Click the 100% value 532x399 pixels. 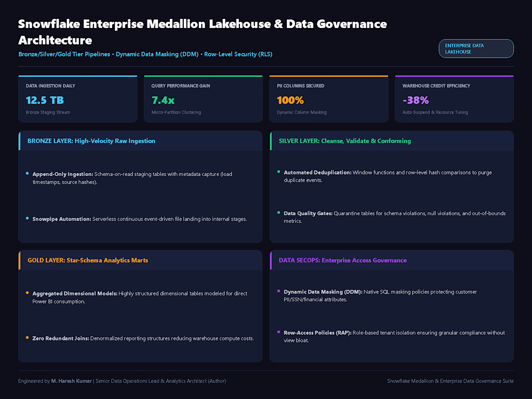[x=291, y=100]
